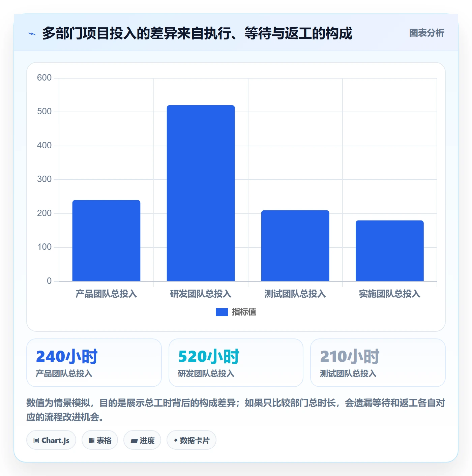This screenshot has height=476, width=472.
Task: Click the 研发团队总投入 x-axis label
Action: (201, 294)
